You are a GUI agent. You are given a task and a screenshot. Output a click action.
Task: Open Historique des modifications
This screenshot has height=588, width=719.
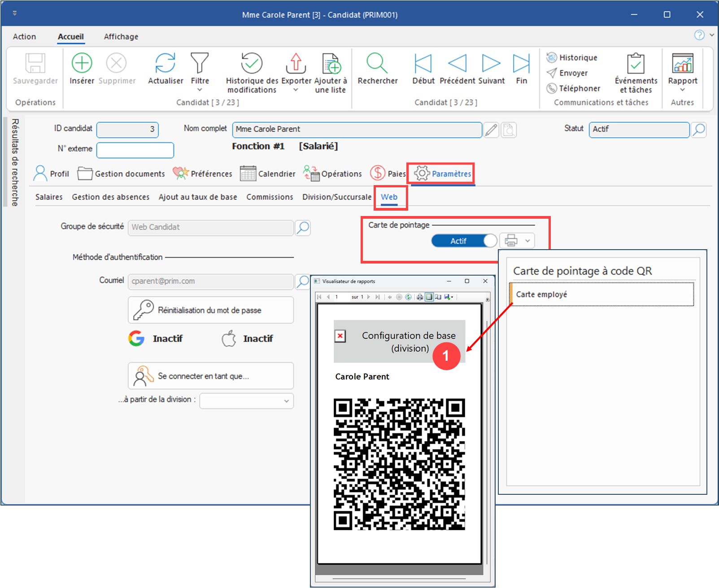(x=252, y=63)
